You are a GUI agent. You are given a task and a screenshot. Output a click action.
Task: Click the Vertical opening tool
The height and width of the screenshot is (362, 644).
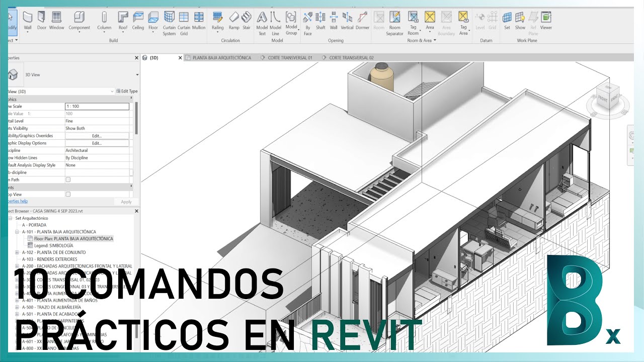(347, 21)
